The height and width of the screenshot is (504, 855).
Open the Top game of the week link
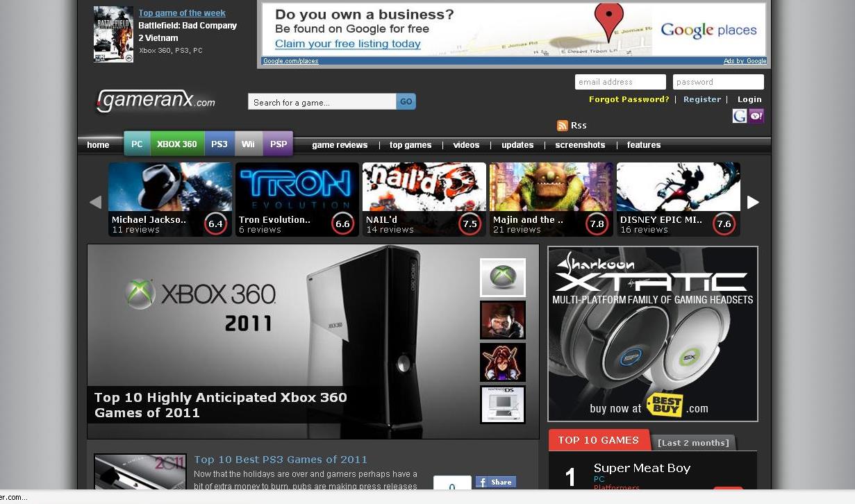pyautogui.click(x=182, y=12)
